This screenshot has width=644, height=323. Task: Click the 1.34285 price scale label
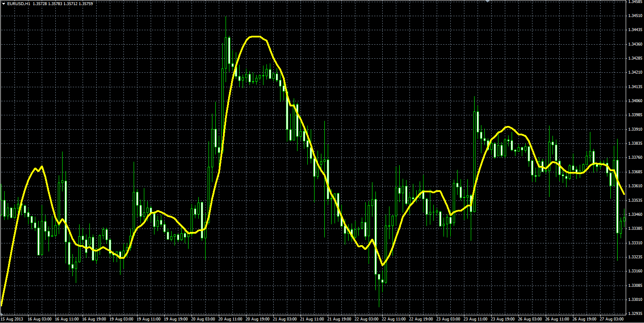635,58
